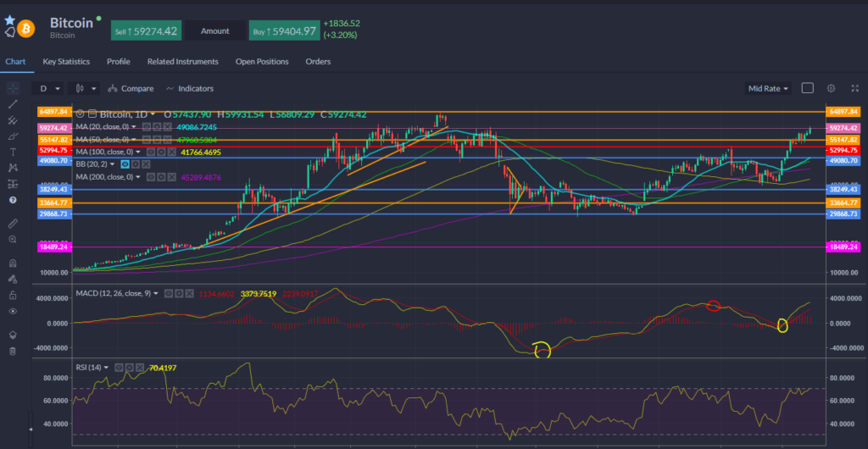Hide the MA 200 line

pos(151,177)
